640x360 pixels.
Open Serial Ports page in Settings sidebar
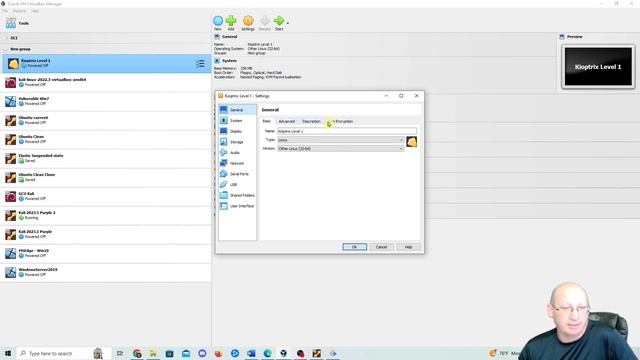[237, 173]
